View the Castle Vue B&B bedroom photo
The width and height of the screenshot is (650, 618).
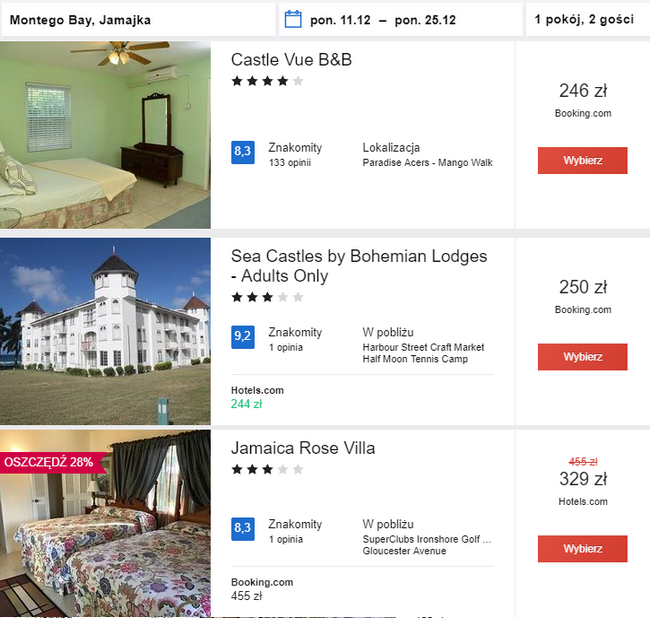tap(105, 135)
